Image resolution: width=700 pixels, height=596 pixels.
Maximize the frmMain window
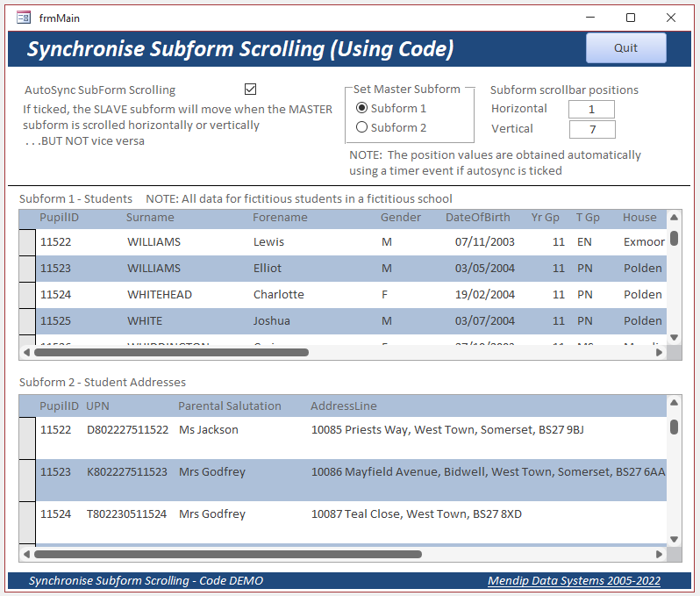click(x=631, y=18)
